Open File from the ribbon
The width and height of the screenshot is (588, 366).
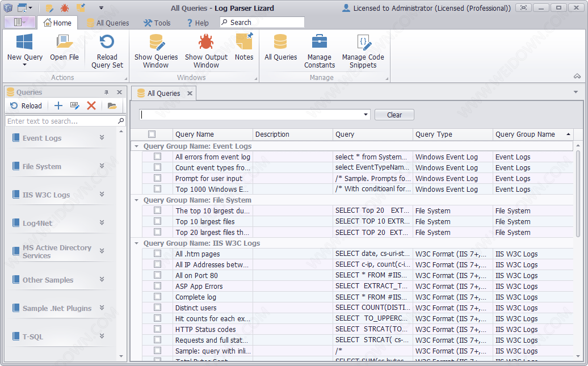pos(65,48)
